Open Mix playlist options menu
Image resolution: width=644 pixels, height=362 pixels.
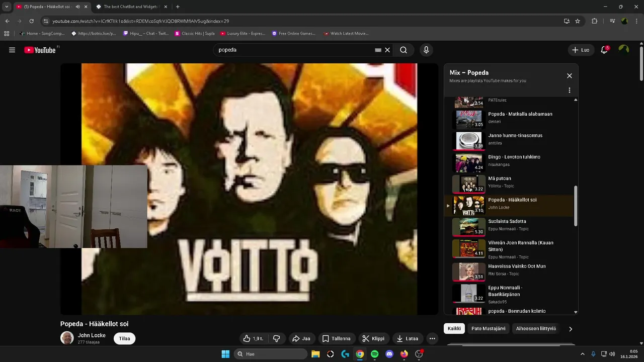pyautogui.click(x=570, y=90)
